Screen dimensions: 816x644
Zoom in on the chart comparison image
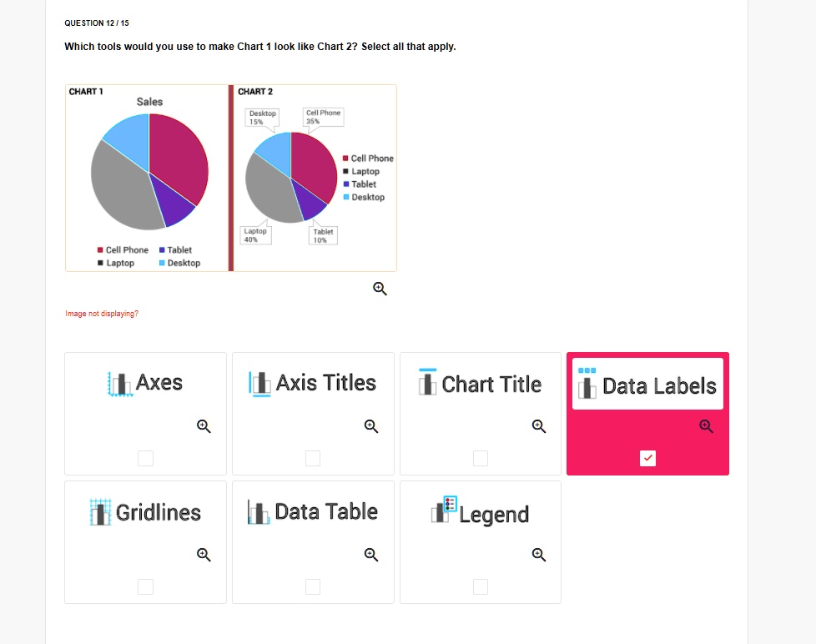coord(380,289)
